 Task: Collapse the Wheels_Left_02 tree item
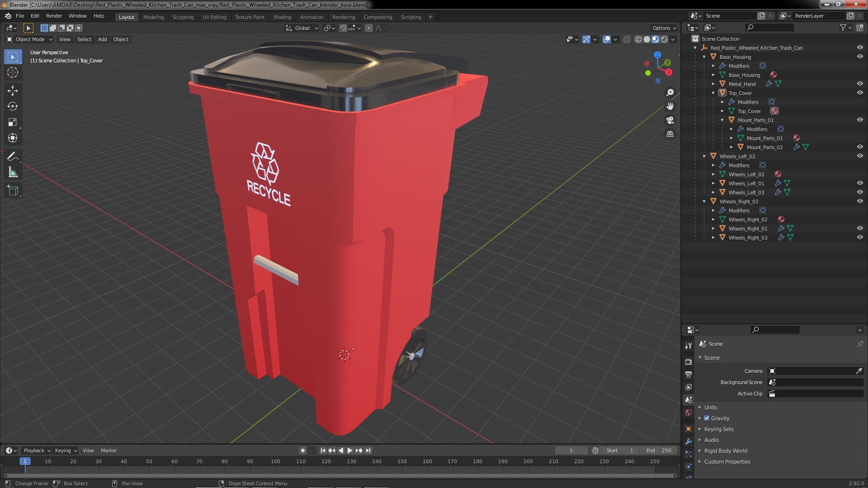(x=704, y=156)
